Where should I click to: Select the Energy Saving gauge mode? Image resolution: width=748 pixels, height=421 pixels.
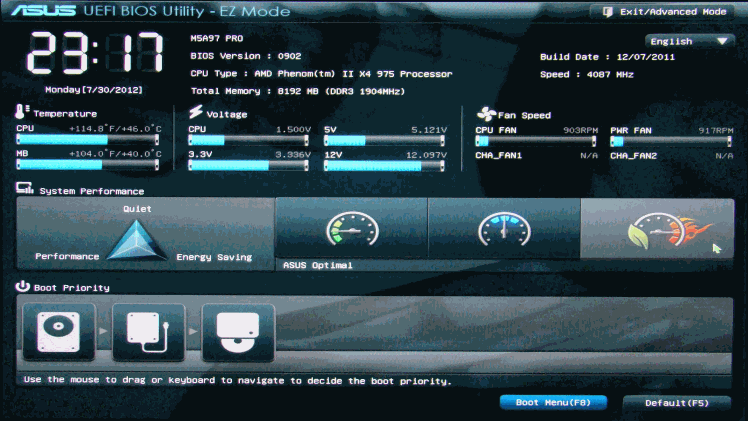click(x=352, y=229)
